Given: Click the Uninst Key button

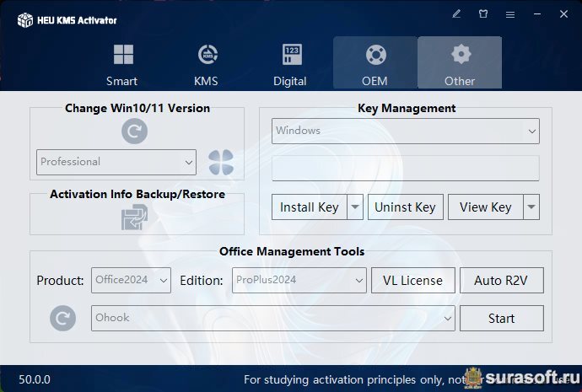Looking at the screenshot, I should pos(406,207).
